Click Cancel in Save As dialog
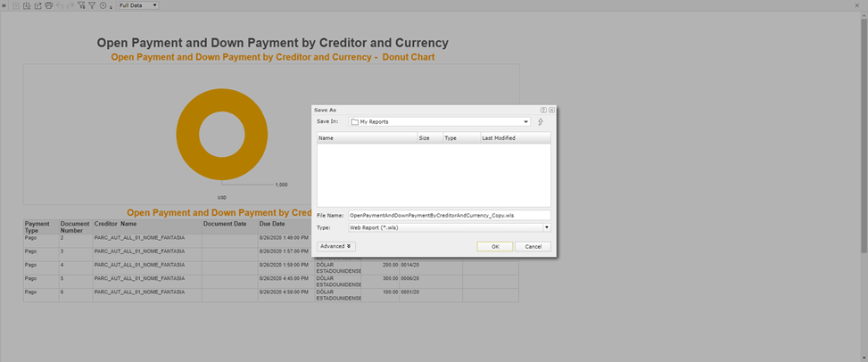Viewport: 868px width, 362px height. click(x=533, y=246)
